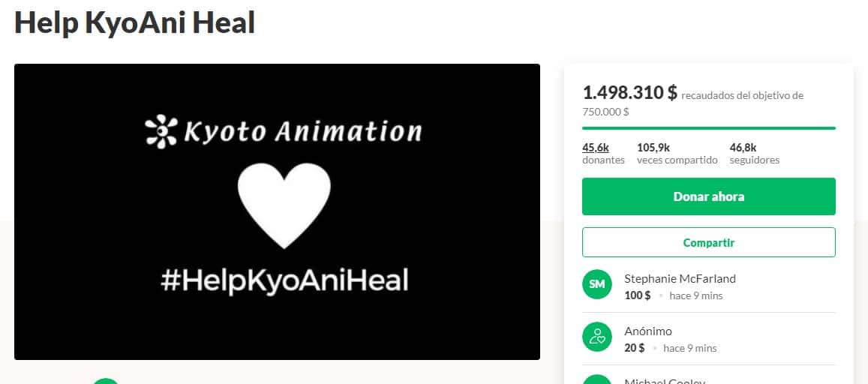The height and width of the screenshot is (384, 868).
Task: Click the 1.498.310 $ raised amount
Action: tap(629, 93)
